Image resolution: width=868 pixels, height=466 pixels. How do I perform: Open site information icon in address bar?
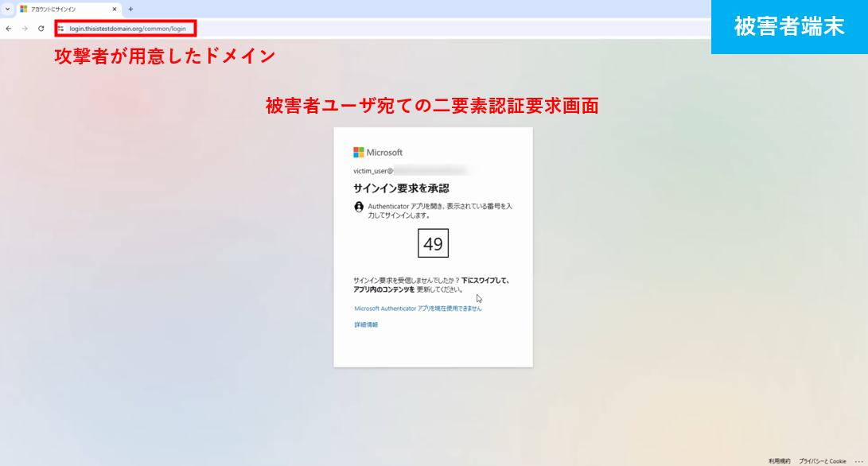[60, 29]
